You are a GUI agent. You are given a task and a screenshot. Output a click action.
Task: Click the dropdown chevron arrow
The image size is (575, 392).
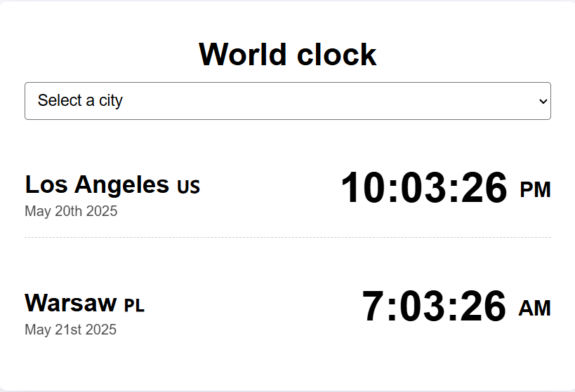pos(543,101)
